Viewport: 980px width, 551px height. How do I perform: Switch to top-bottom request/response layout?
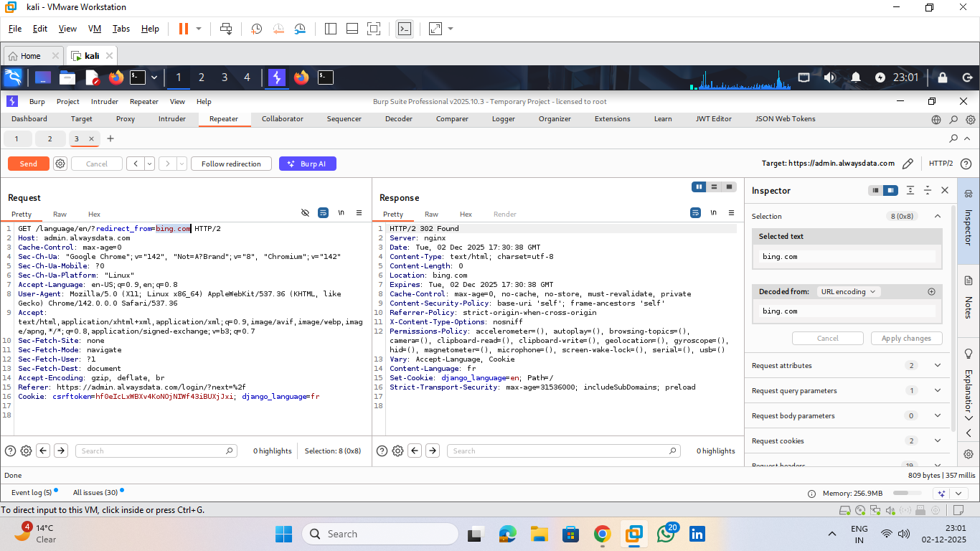tap(714, 187)
